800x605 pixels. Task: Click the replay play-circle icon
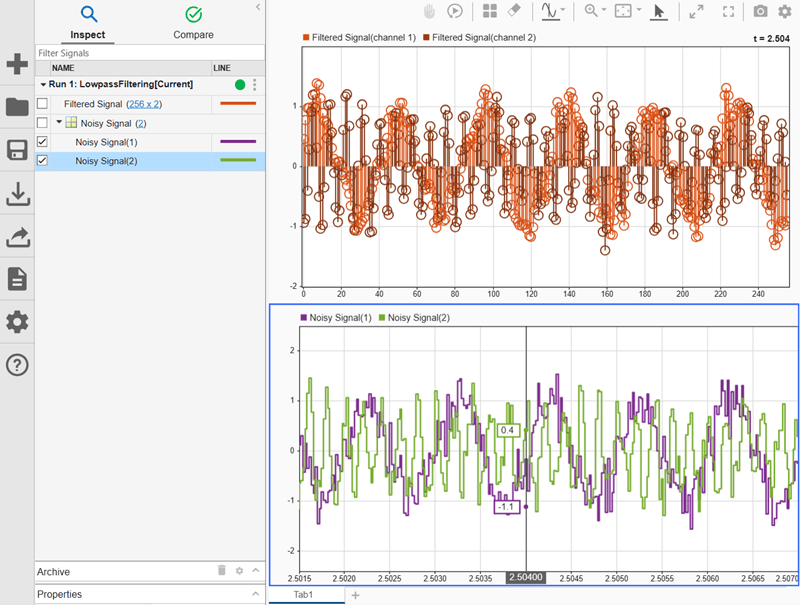click(x=455, y=11)
